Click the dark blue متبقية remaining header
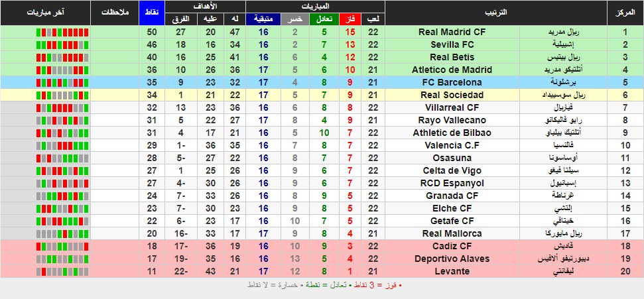 point(263,19)
